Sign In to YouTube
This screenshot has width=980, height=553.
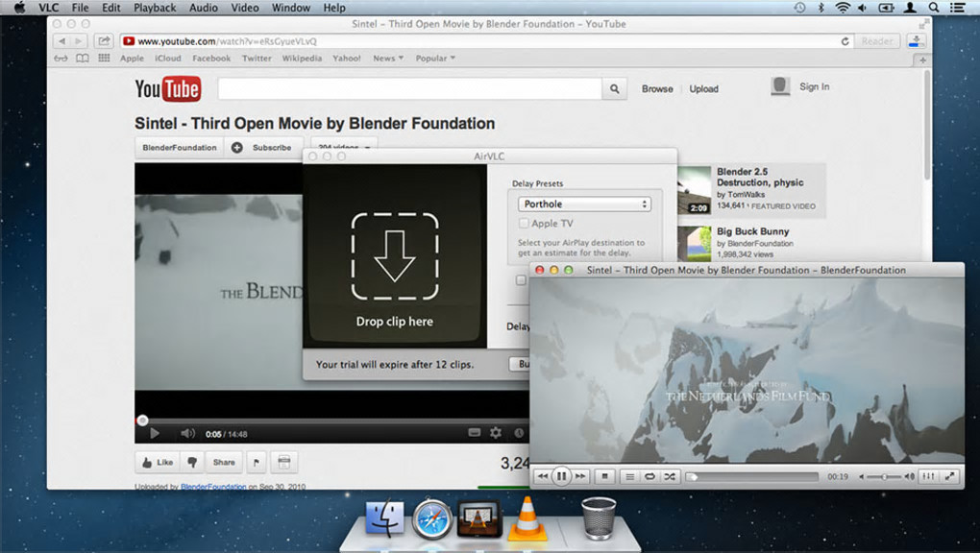(x=815, y=86)
